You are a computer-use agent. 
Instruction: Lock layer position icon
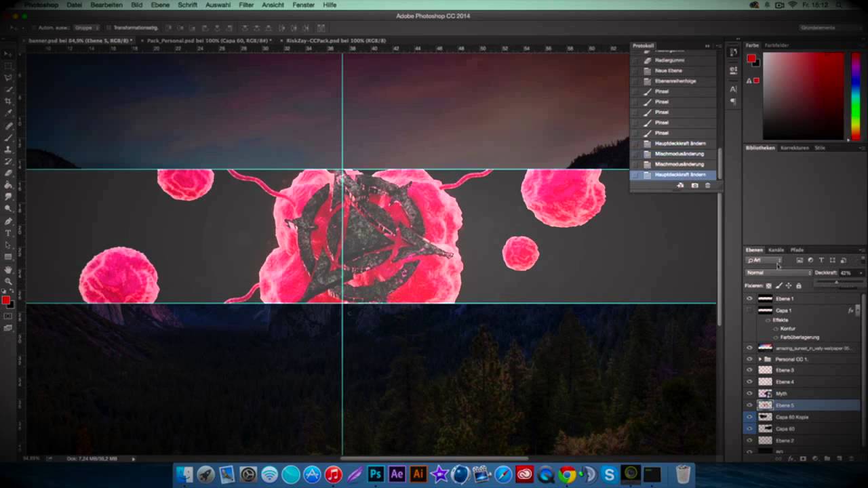(x=788, y=285)
